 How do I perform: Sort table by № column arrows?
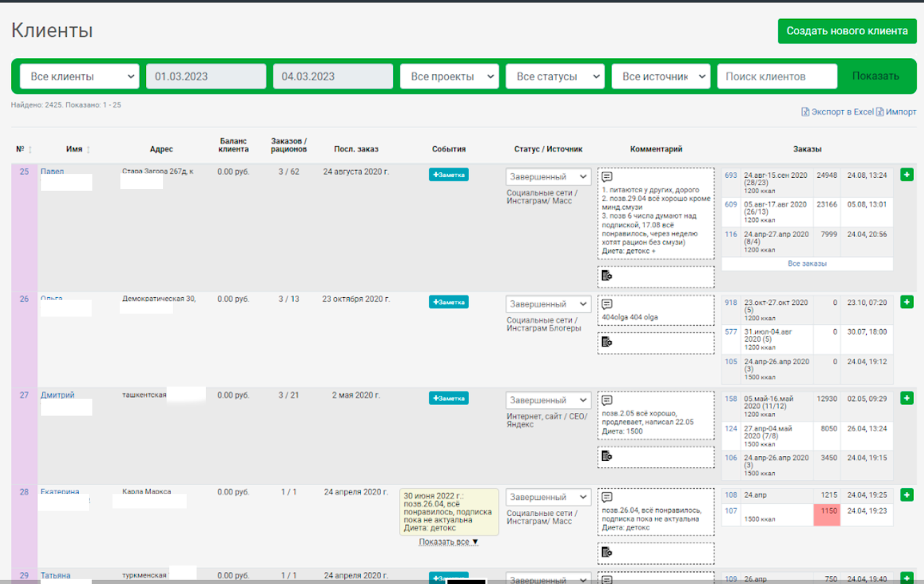tap(30, 149)
